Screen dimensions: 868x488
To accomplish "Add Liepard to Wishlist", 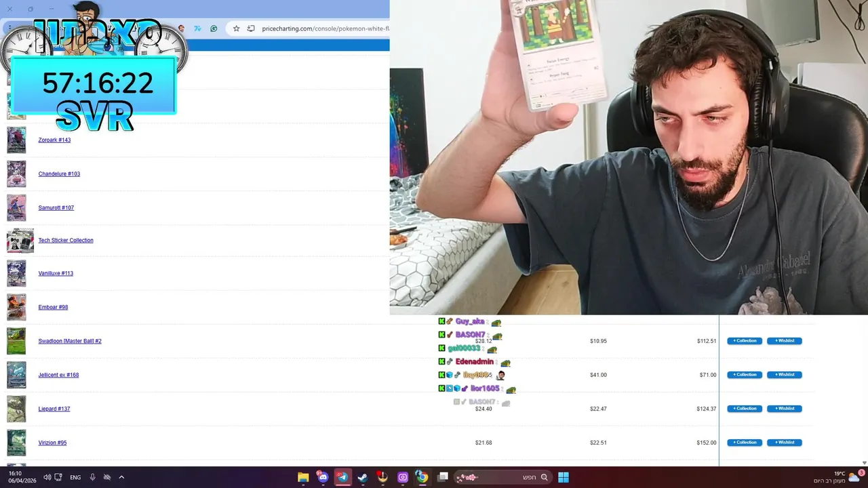I will click(785, 409).
